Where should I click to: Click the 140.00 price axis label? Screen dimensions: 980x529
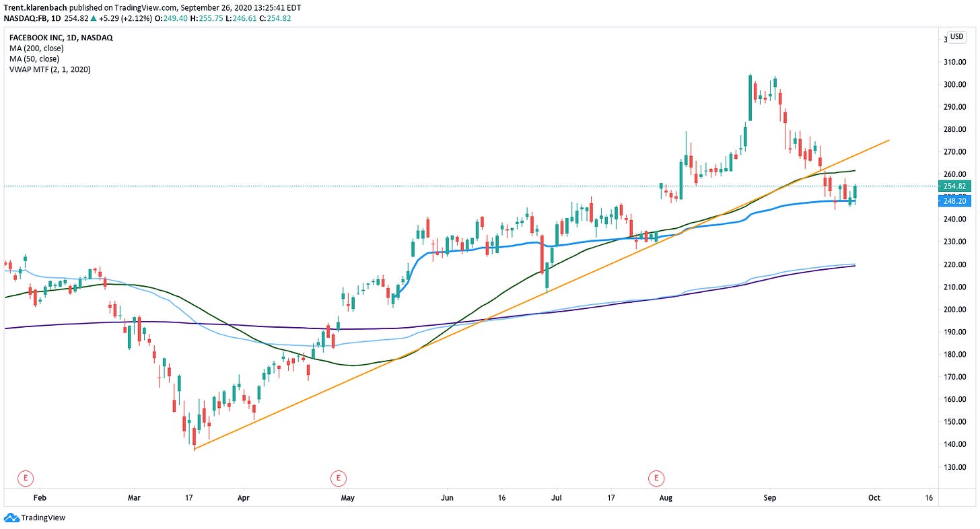956,444
